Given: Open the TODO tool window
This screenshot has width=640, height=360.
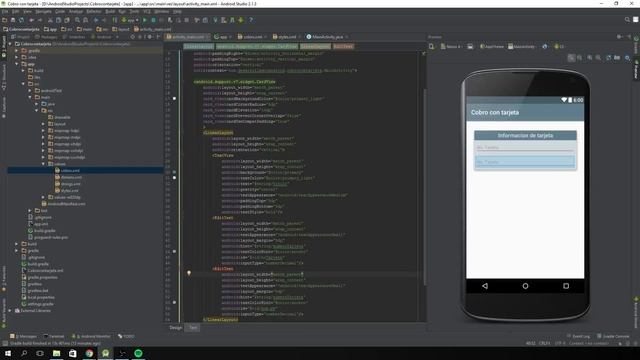Looking at the screenshot, I should pos(126,336).
